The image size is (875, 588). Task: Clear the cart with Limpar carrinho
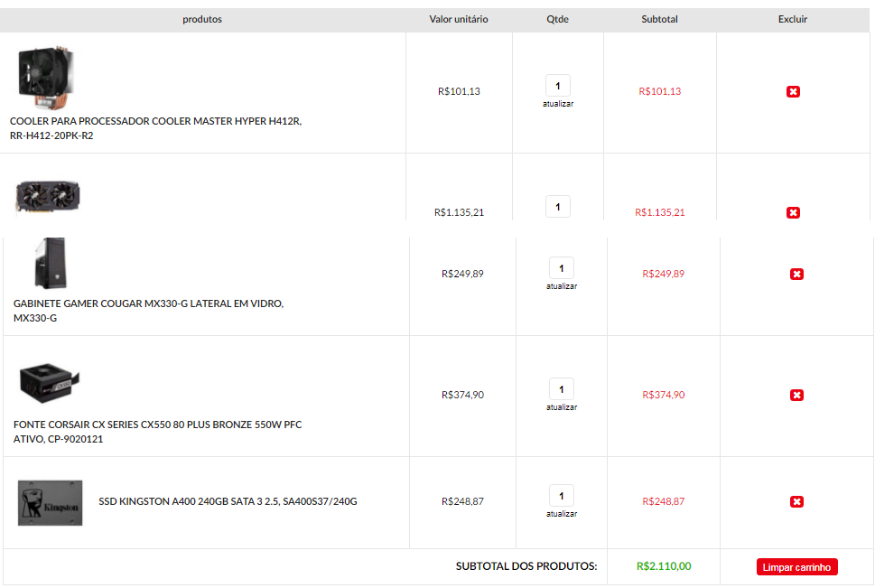[x=796, y=567]
